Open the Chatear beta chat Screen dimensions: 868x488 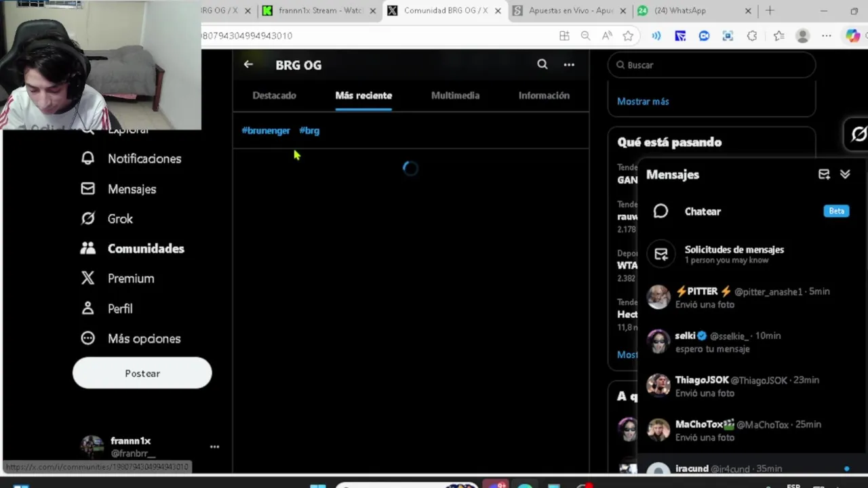[753, 211]
